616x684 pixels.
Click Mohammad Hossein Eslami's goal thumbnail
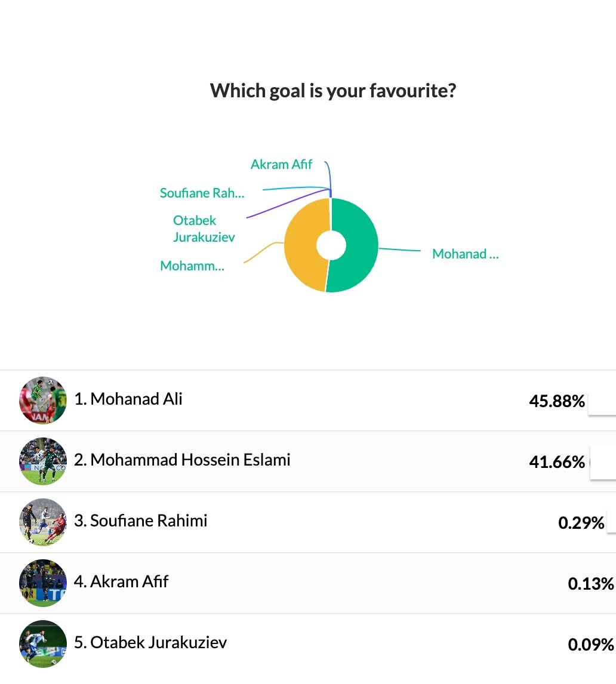[42, 461]
